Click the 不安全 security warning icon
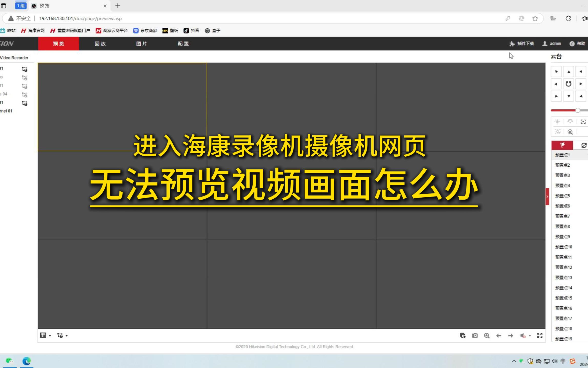Screen dimensions: 588x368 click(11, 19)
